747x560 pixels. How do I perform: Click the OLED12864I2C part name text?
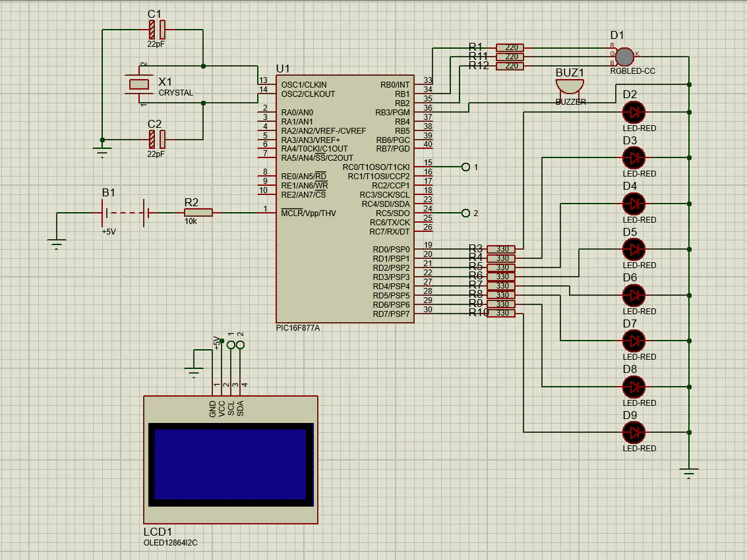(x=171, y=543)
